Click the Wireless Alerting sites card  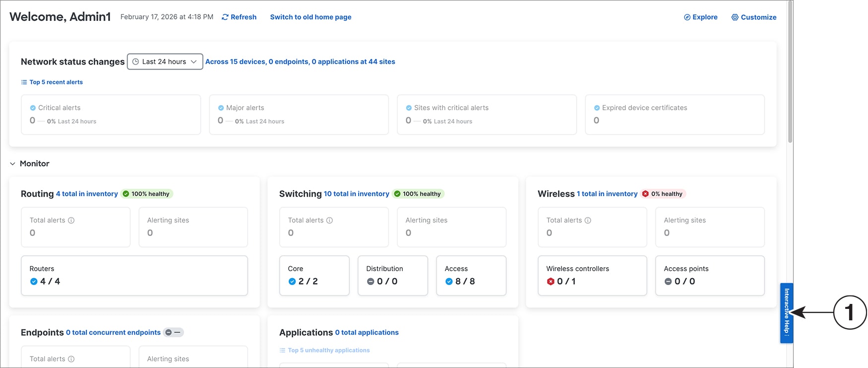pos(710,227)
